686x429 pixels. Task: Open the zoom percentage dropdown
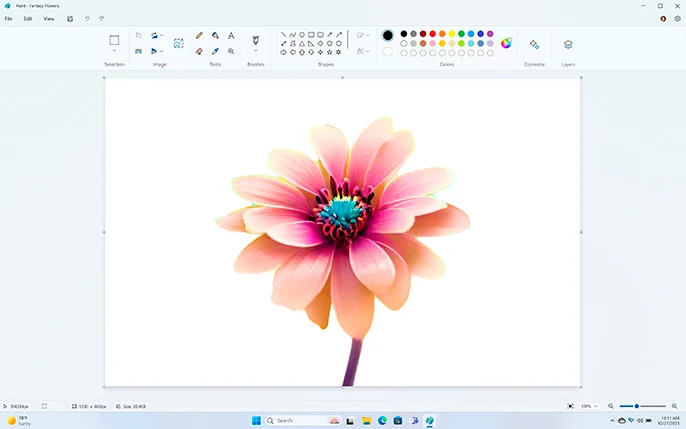(588, 406)
